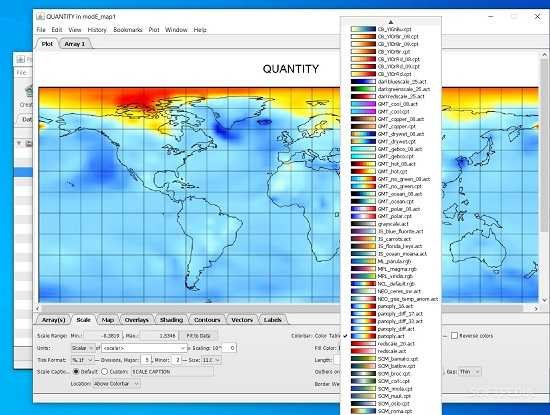Click the up arrow atop color list

(391, 21)
